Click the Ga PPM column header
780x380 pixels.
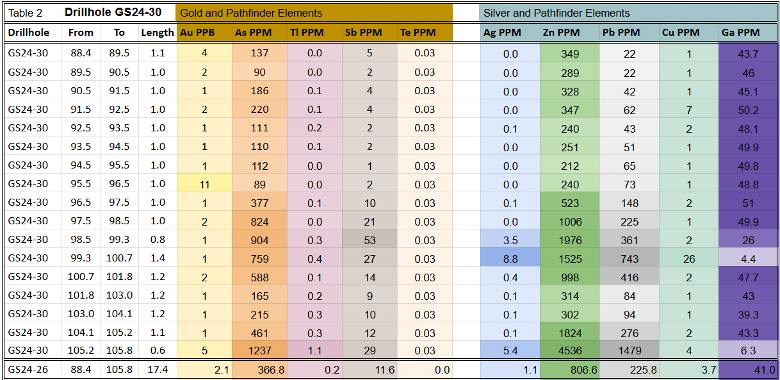749,33
